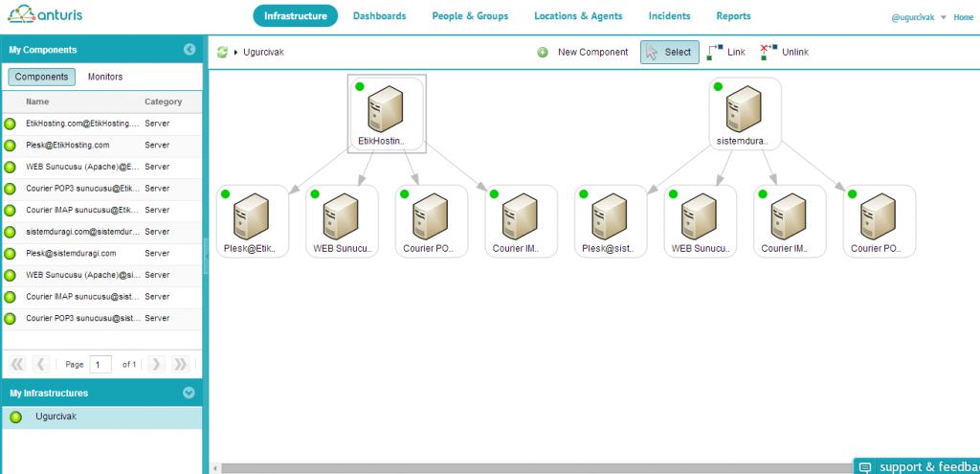This screenshot has height=474, width=980.
Task: Click the horizontal scrollbar left arrow
Action: pos(214,468)
